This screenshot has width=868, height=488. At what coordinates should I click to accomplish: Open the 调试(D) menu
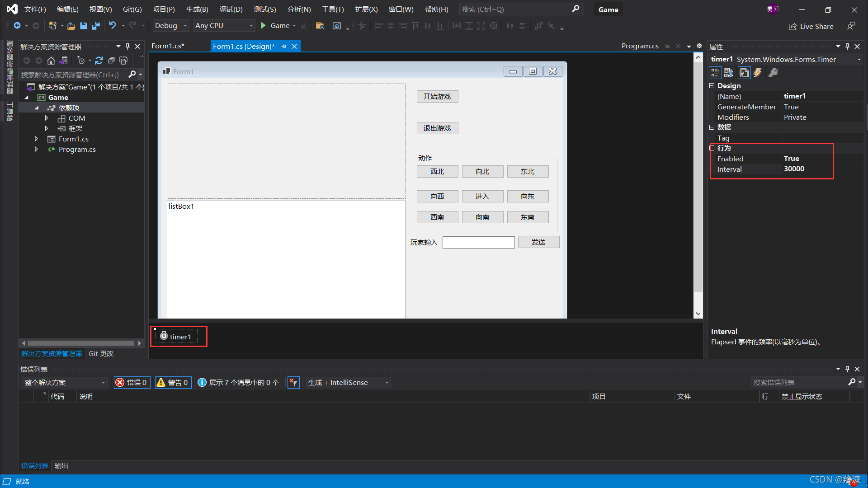[231, 9]
